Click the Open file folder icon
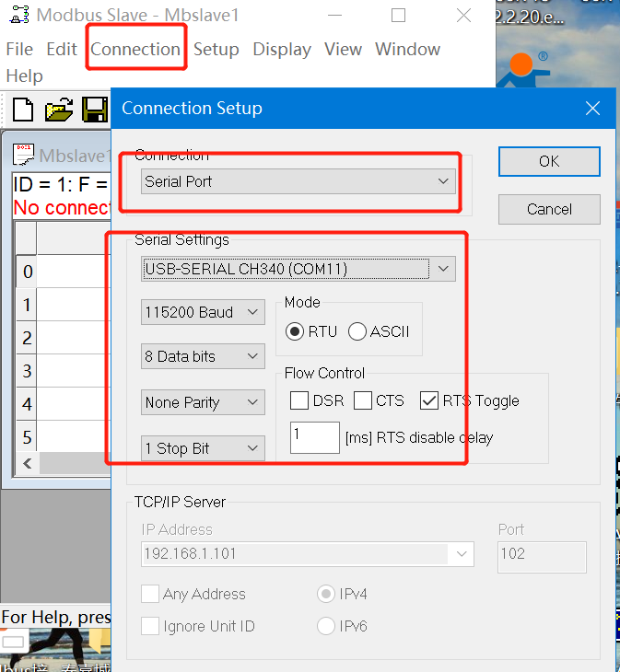The width and height of the screenshot is (620, 672). click(x=59, y=110)
